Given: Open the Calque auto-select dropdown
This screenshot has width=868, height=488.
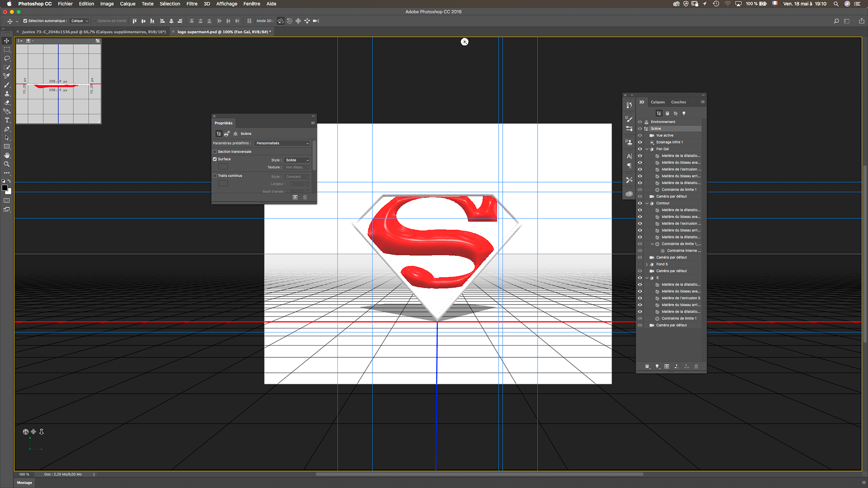Looking at the screenshot, I should coord(80,21).
